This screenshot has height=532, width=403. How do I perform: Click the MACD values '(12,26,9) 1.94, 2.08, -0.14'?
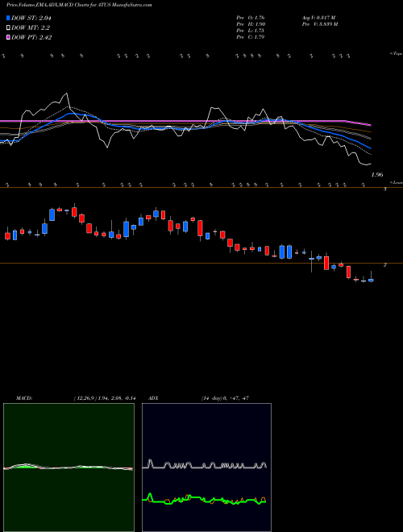105,398
